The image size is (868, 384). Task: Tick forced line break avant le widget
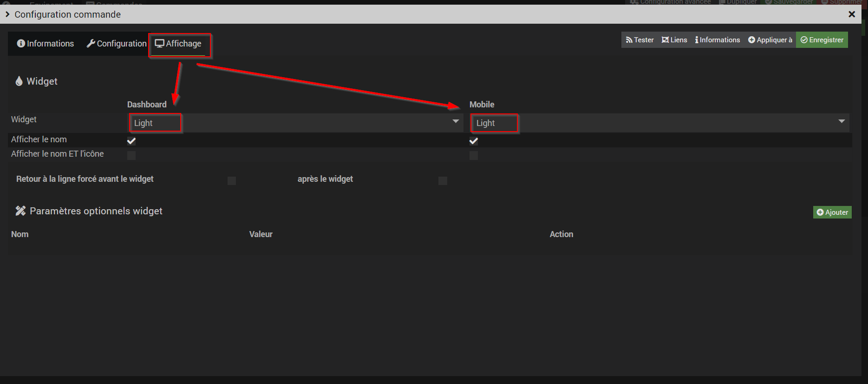(x=232, y=180)
